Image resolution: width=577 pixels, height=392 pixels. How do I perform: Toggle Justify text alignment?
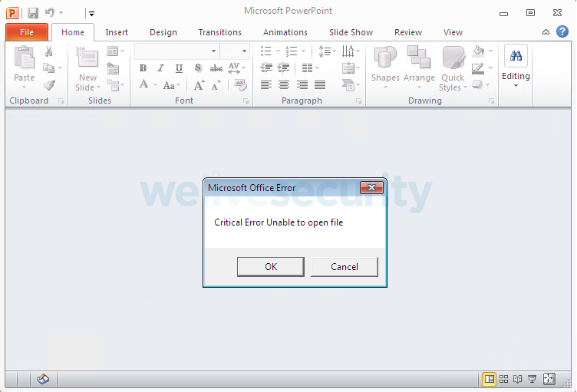320,85
